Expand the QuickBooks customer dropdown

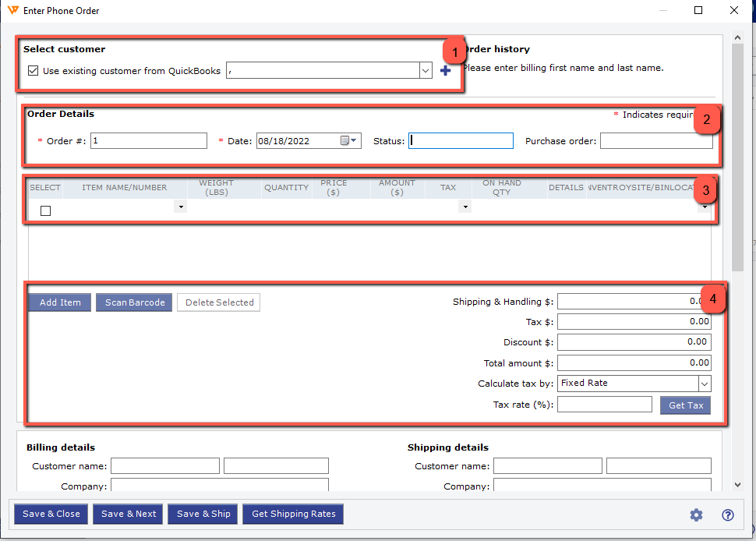(x=426, y=71)
